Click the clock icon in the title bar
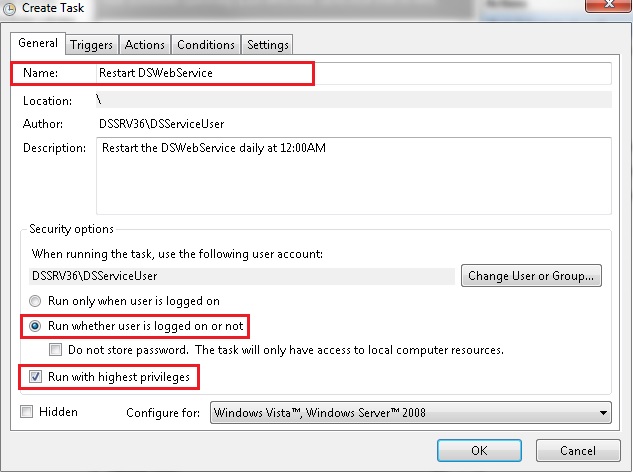Image resolution: width=633 pixels, height=472 pixels. point(10,8)
